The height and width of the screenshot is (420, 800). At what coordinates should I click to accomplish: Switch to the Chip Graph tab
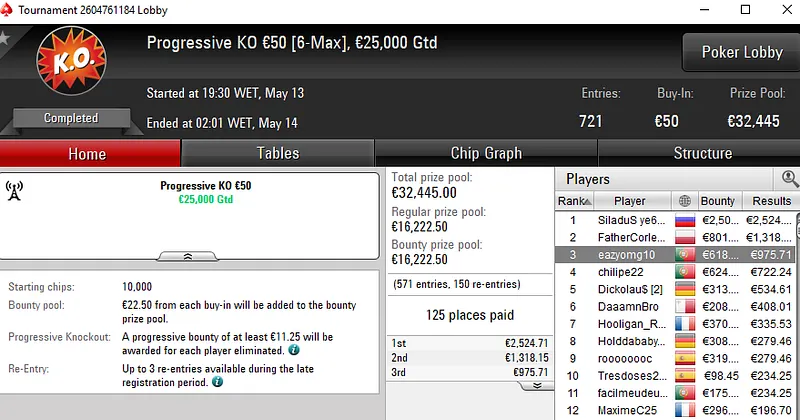[486, 153]
